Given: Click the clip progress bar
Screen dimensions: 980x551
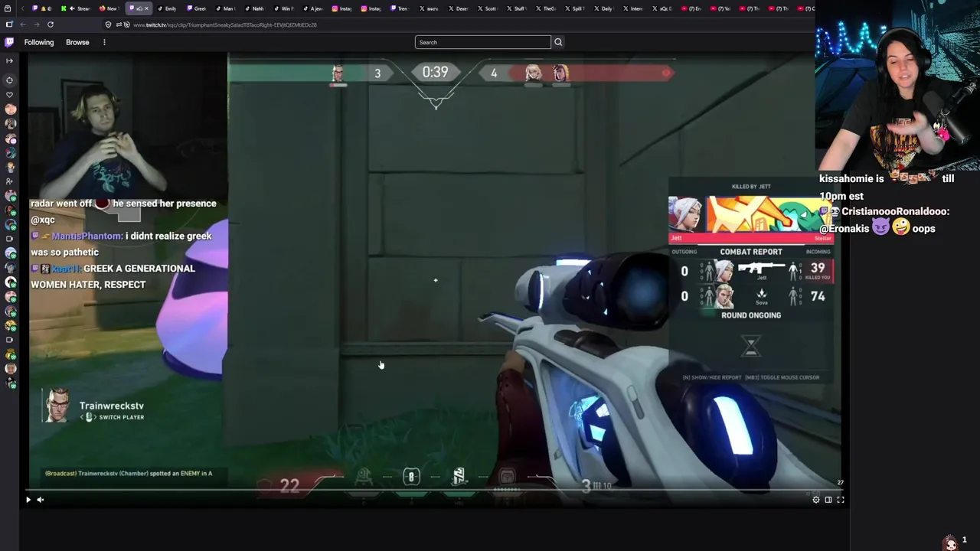Looking at the screenshot, I should (435, 490).
